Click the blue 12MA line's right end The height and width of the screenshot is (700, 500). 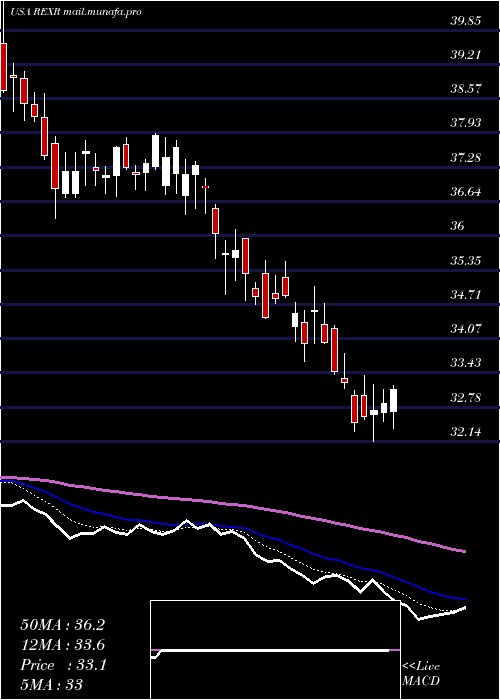tap(464, 599)
